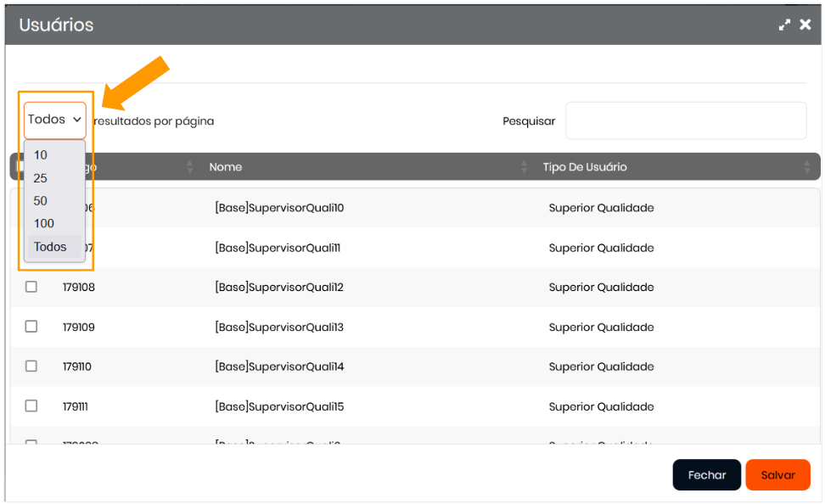Pick 50 results per page option
Viewport: 825px width, 504px height.
click(x=41, y=201)
